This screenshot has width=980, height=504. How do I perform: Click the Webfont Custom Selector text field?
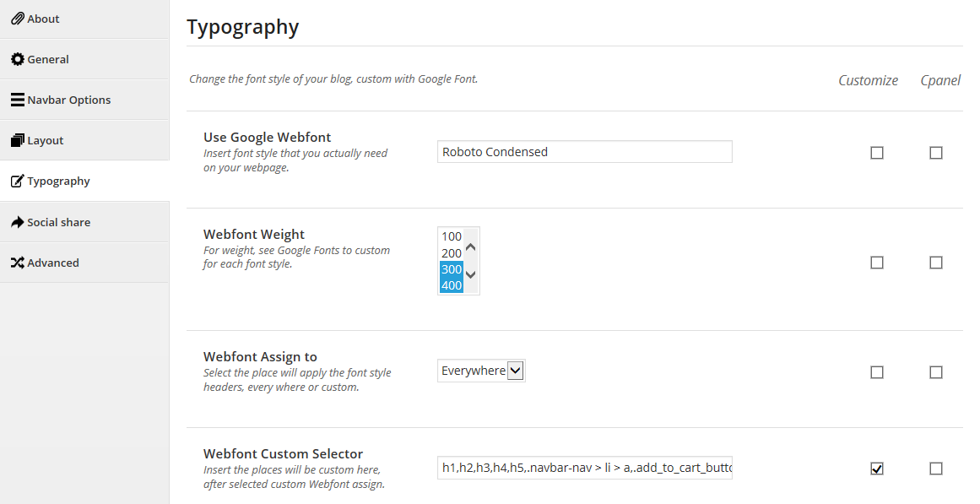coord(584,468)
